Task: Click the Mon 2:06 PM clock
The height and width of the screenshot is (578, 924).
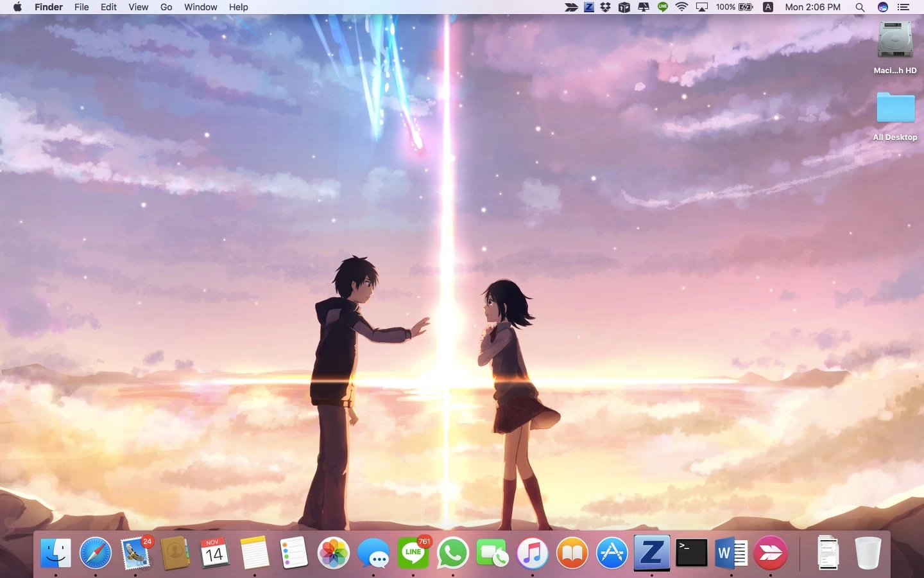Action: 813,7
